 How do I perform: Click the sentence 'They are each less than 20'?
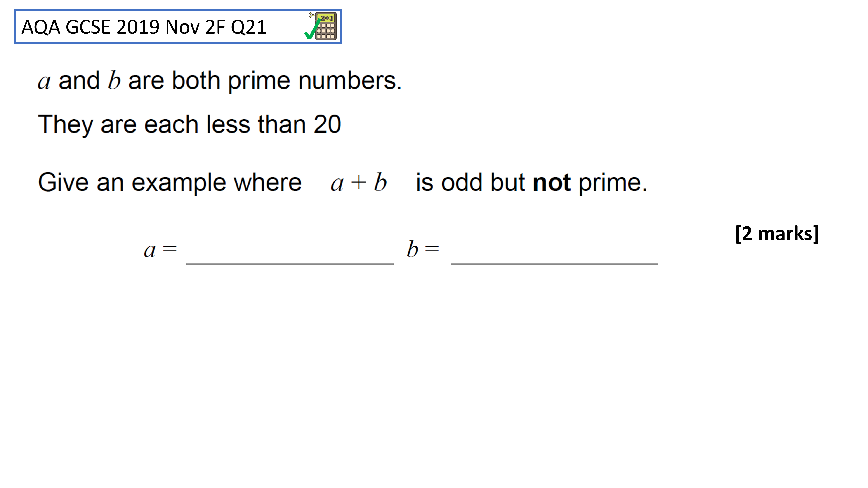(189, 125)
